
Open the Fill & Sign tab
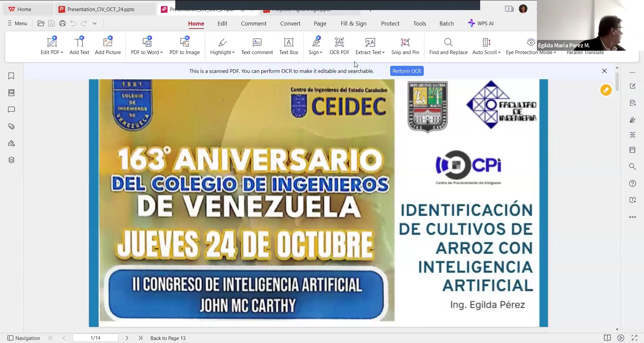pyautogui.click(x=353, y=24)
